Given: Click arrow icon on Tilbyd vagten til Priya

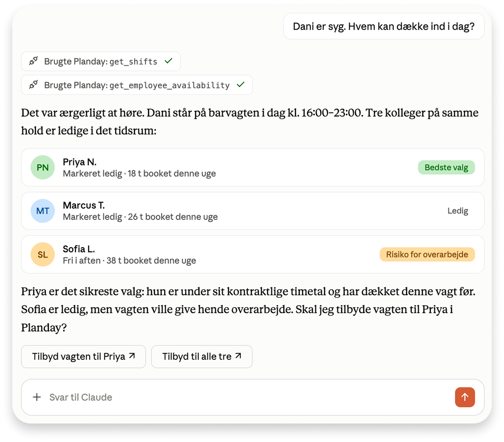Looking at the screenshot, I should click(132, 356).
